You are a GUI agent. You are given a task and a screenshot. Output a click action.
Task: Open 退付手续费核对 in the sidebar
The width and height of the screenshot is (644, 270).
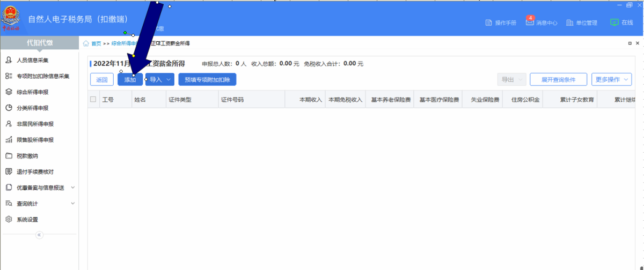click(x=35, y=172)
